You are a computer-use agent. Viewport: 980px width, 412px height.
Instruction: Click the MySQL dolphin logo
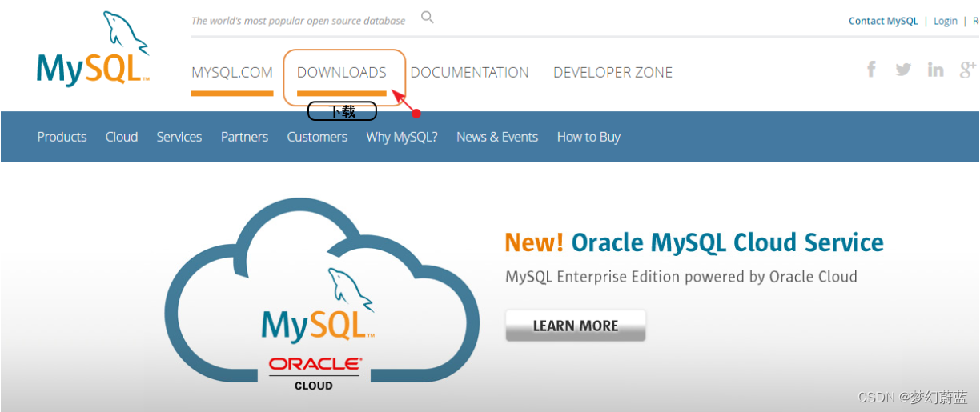tap(93, 49)
